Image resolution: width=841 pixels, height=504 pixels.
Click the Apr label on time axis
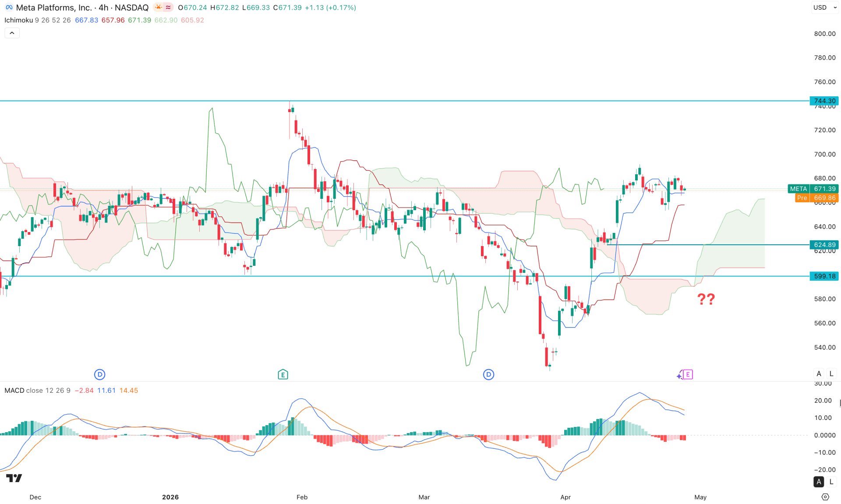[x=565, y=497]
